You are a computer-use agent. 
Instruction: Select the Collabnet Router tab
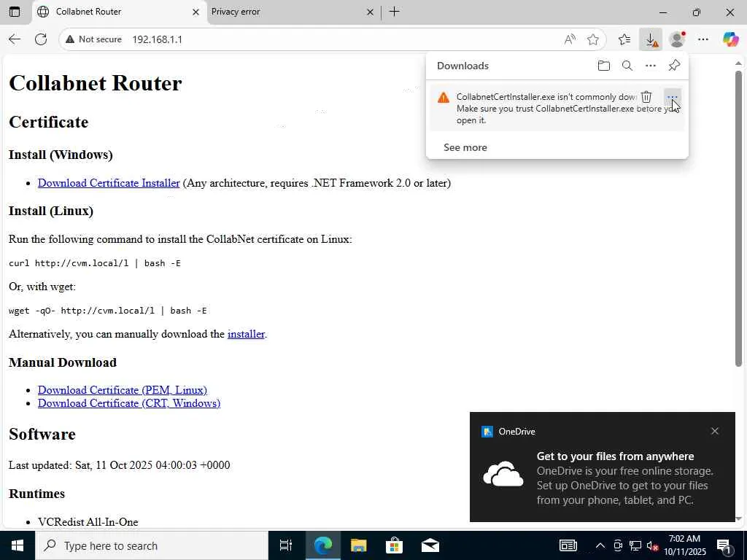tap(119, 12)
